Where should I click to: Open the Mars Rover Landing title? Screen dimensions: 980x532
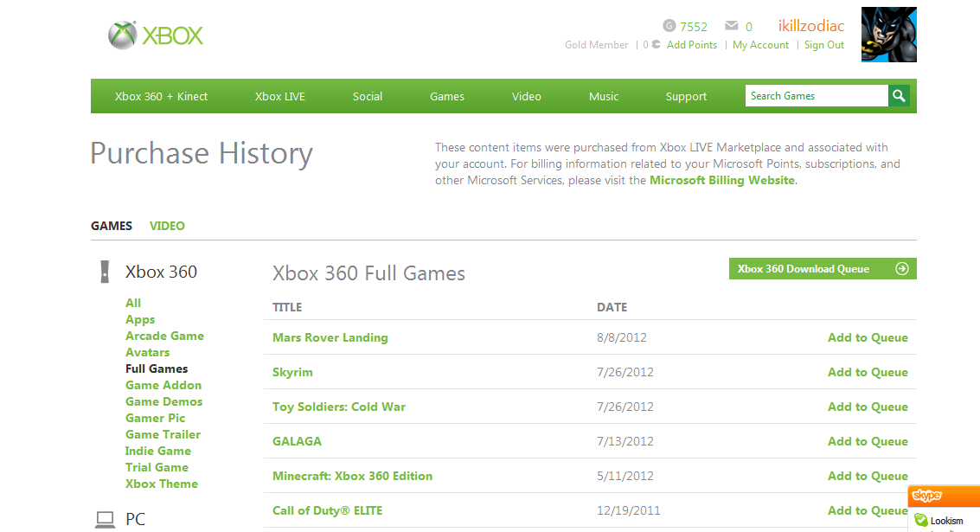coord(330,337)
